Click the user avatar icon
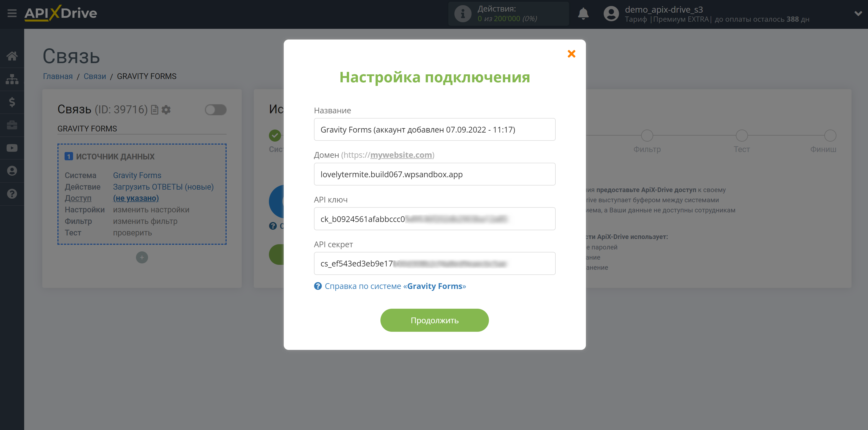The image size is (868, 430). point(611,14)
